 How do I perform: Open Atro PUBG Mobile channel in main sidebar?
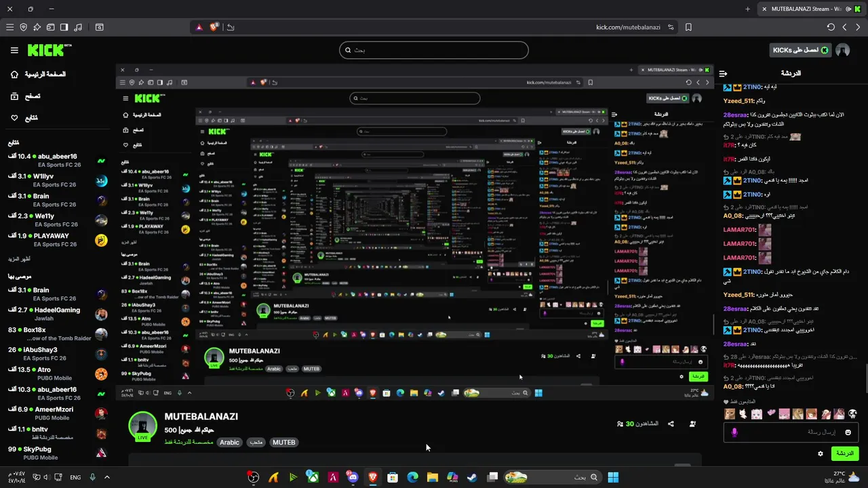pos(58,373)
